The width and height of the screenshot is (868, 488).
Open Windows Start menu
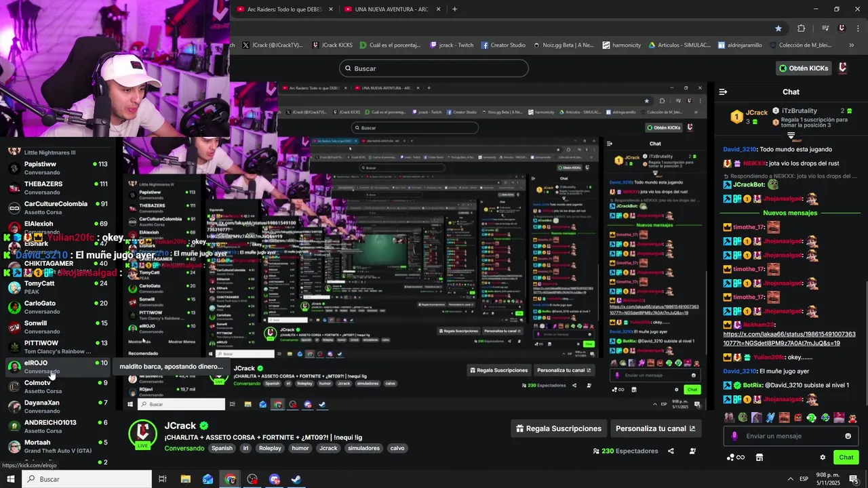coord(10,479)
